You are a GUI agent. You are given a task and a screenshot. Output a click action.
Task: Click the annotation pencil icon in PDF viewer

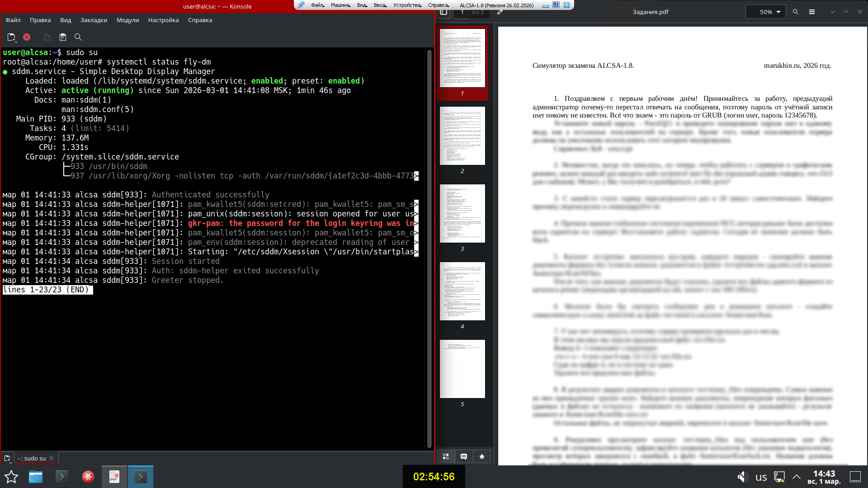500,12
